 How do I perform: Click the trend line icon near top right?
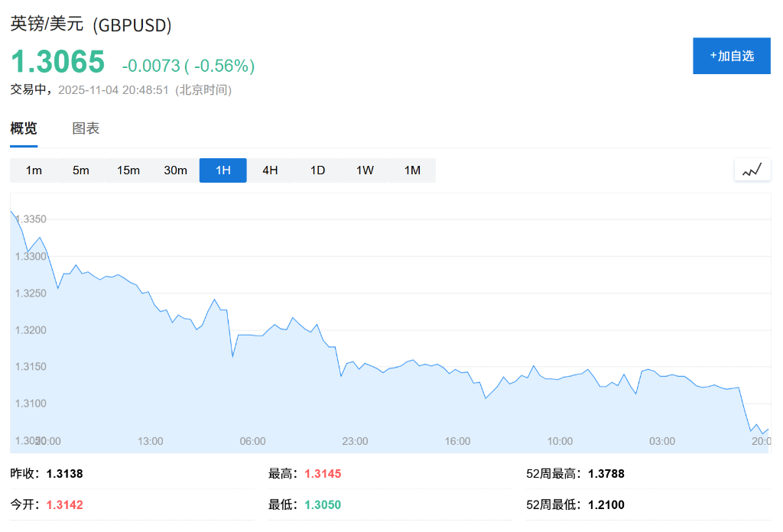752,170
